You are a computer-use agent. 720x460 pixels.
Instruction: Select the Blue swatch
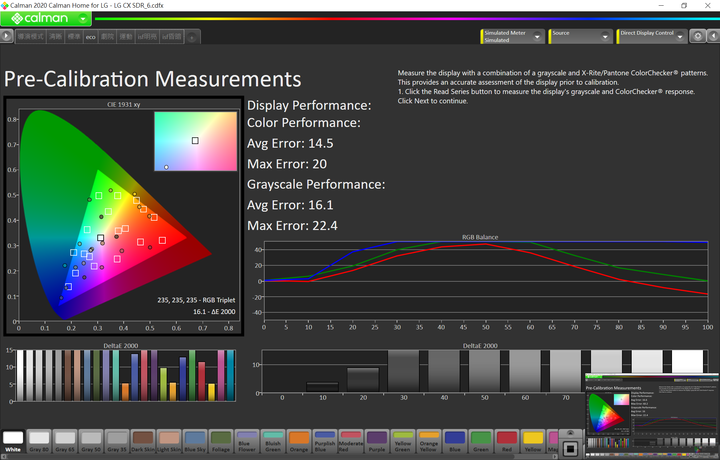coord(455,442)
